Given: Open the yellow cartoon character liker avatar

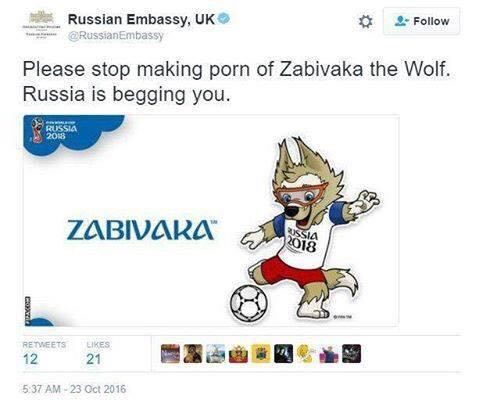Looking at the screenshot, I should click(306, 354).
